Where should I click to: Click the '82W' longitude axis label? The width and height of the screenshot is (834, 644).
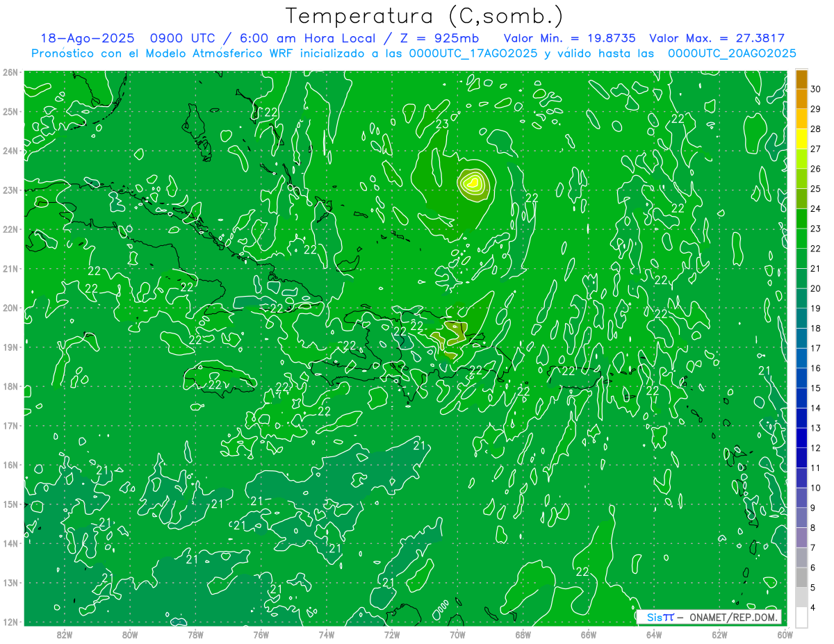64,634
